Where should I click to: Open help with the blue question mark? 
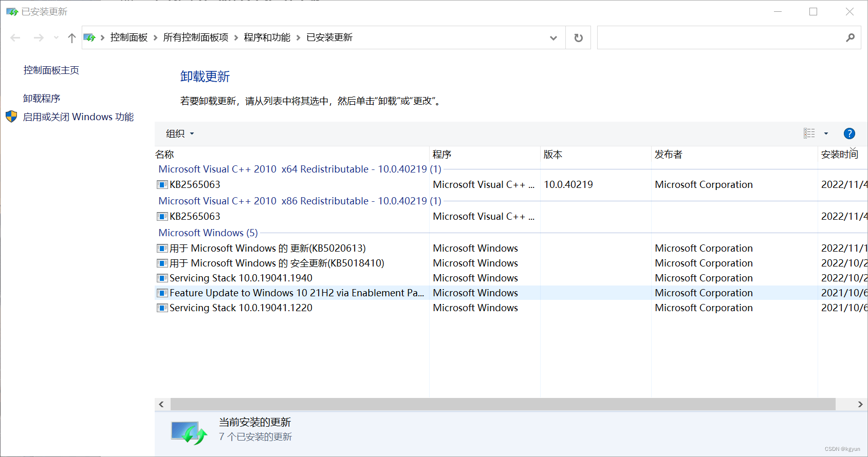click(x=849, y=134)
